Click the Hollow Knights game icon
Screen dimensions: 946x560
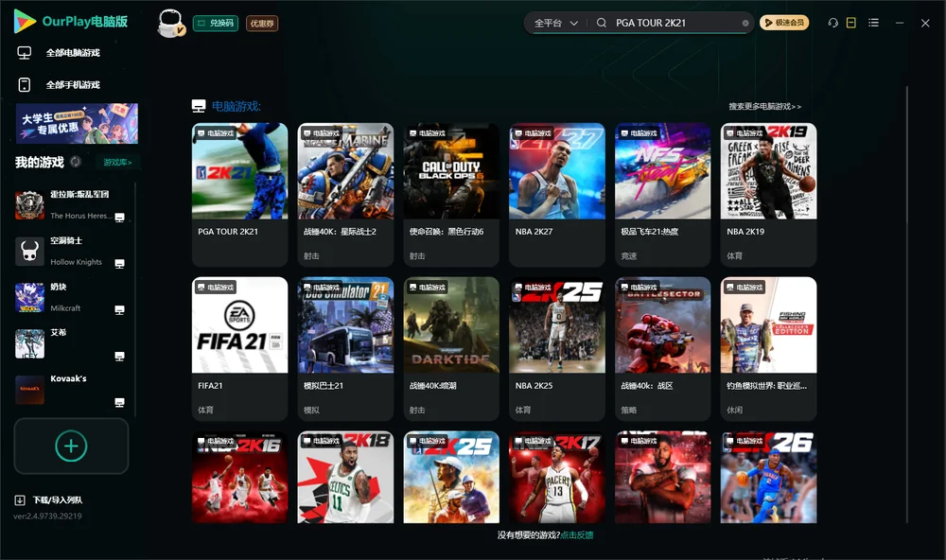(29, 251)
